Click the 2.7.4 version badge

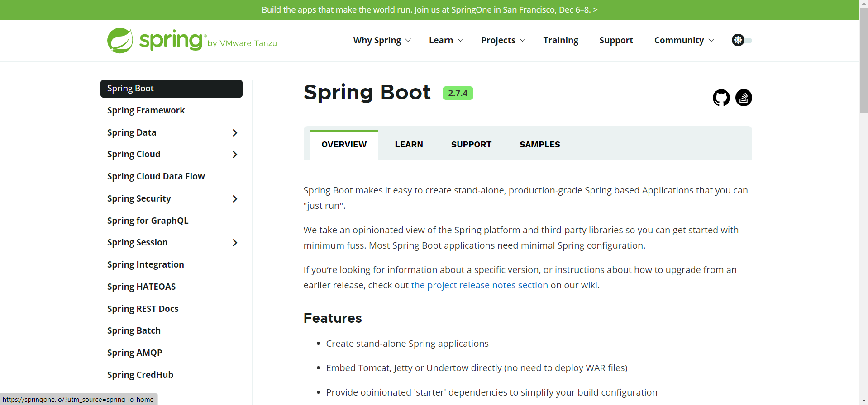(458, 93)
